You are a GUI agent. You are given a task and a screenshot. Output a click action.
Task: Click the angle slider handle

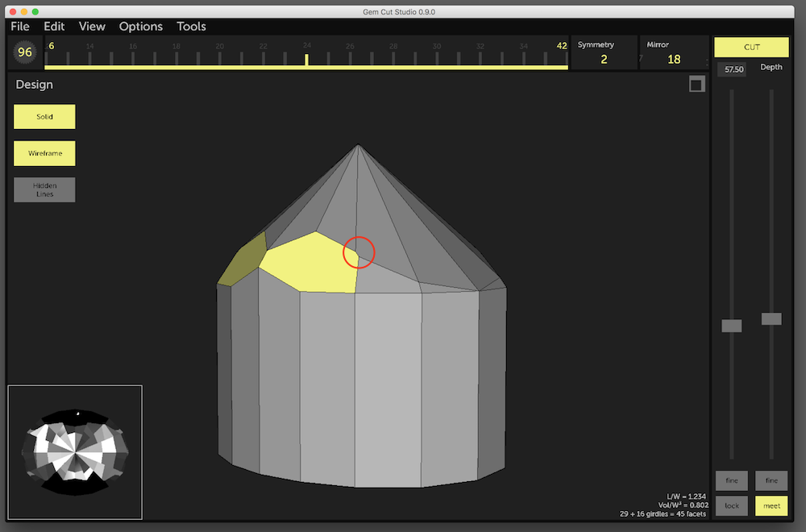[x=732, y=326]
